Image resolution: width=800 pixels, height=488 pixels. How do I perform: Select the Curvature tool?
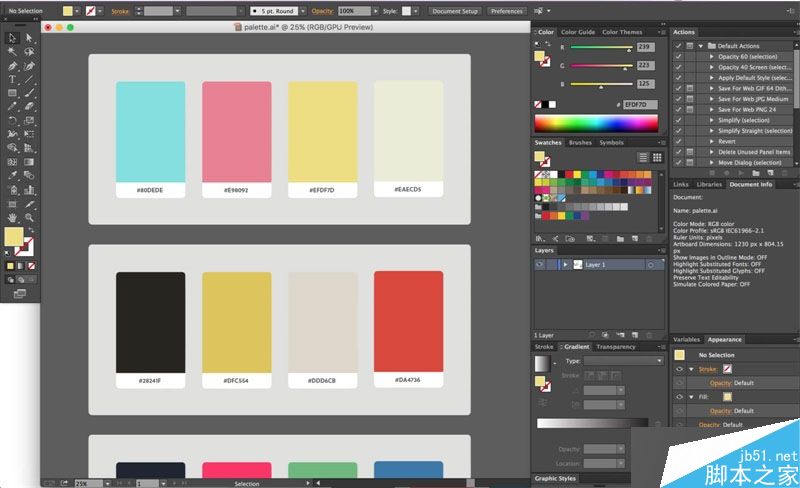29,66
